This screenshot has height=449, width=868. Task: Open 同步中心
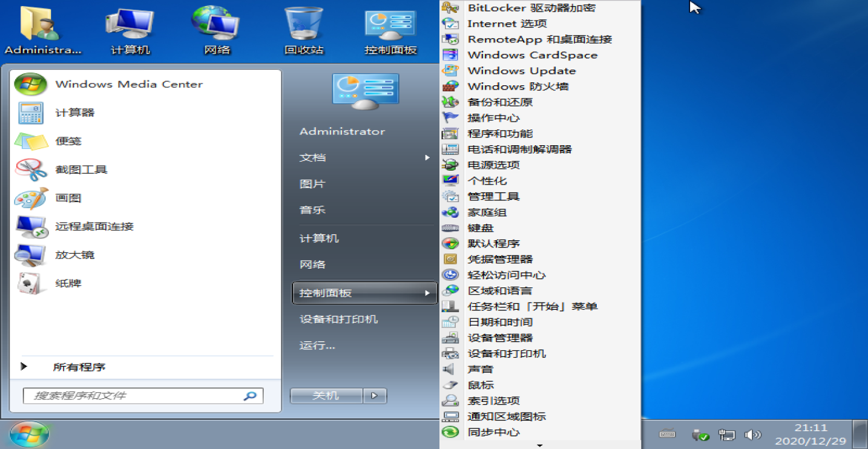[x=540, y=433]
